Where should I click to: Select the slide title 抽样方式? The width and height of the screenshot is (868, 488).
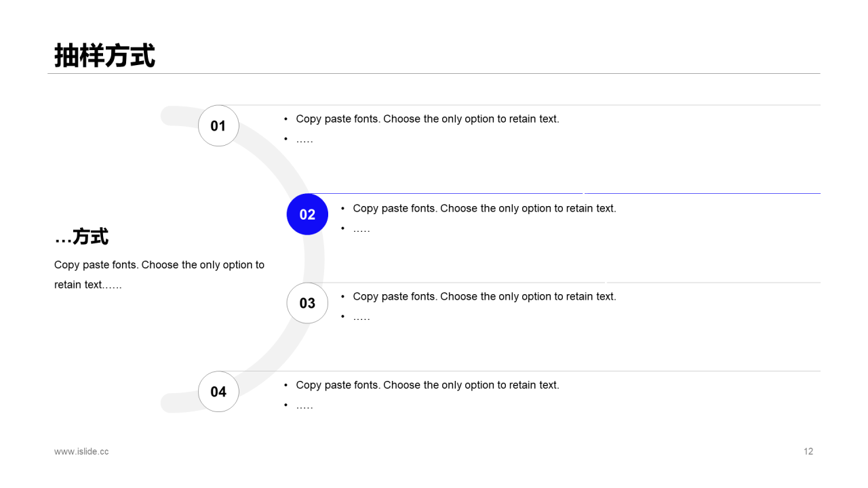pos(105,56)
